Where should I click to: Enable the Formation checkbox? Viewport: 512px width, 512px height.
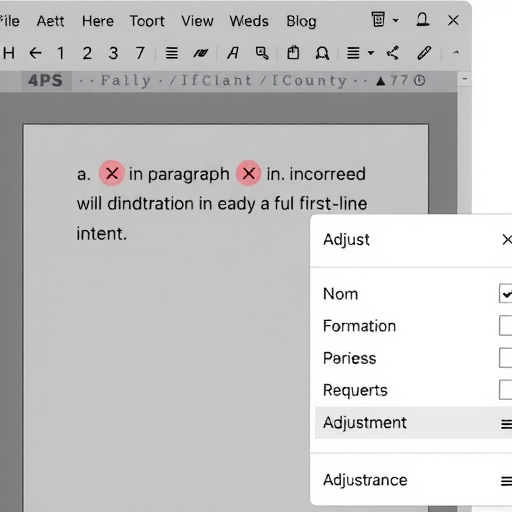pyautogui.click(x=505, y=325)
